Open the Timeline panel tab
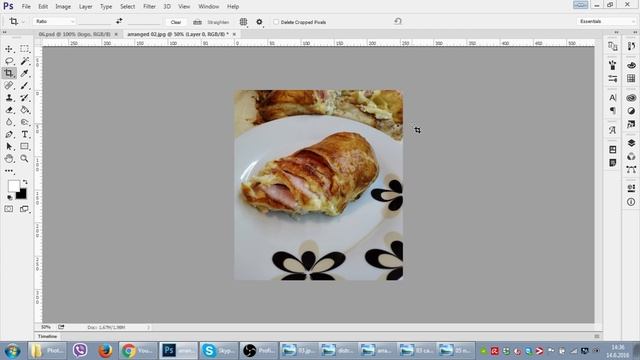 [47, 336]
